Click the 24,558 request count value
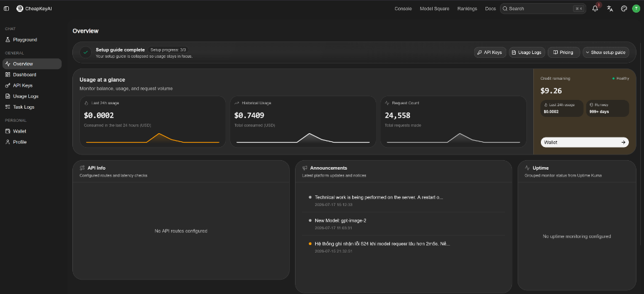This screenshot has width=644, height=294. 397,116
